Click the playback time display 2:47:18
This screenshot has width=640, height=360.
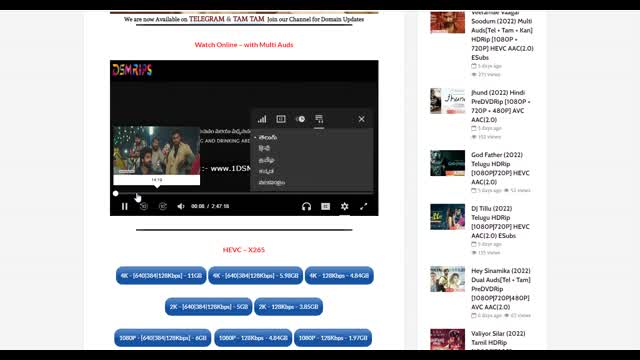tap(220, 207)
